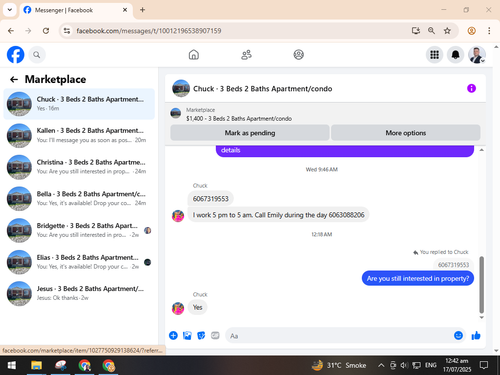
Task: Open conversation information purple icon
Action: 471,88
